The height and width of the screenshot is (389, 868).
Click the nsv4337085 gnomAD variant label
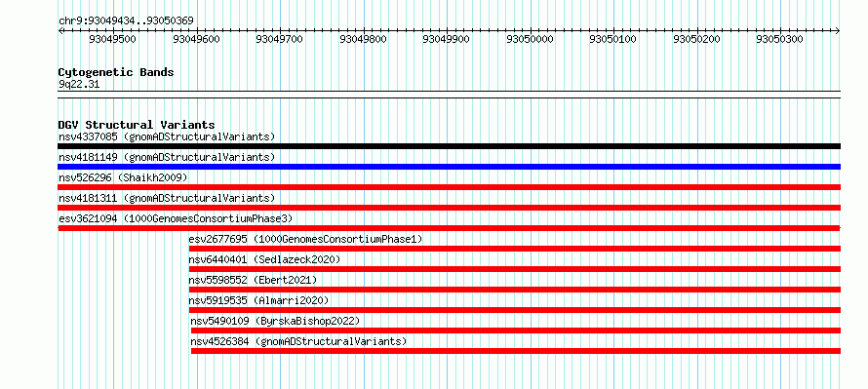coord(167,136)
